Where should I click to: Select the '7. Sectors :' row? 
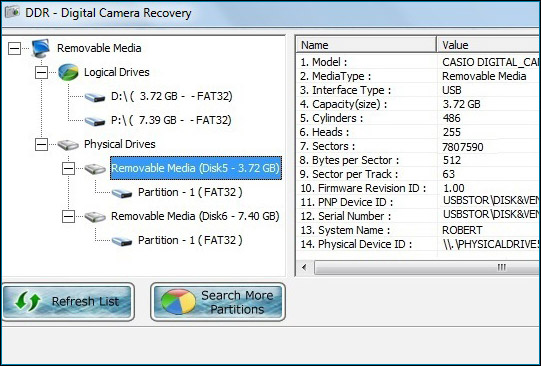coord(419,146)
